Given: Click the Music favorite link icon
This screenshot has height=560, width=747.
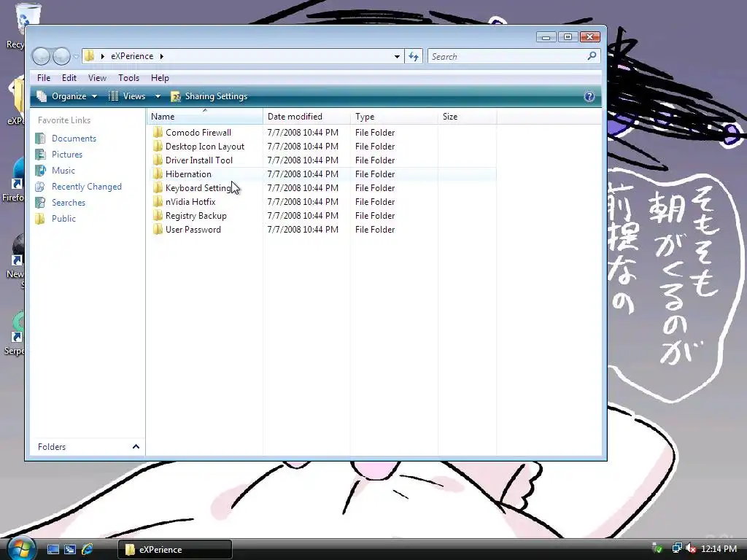Looking at the screenshot, I should click(x=41, y=171).
